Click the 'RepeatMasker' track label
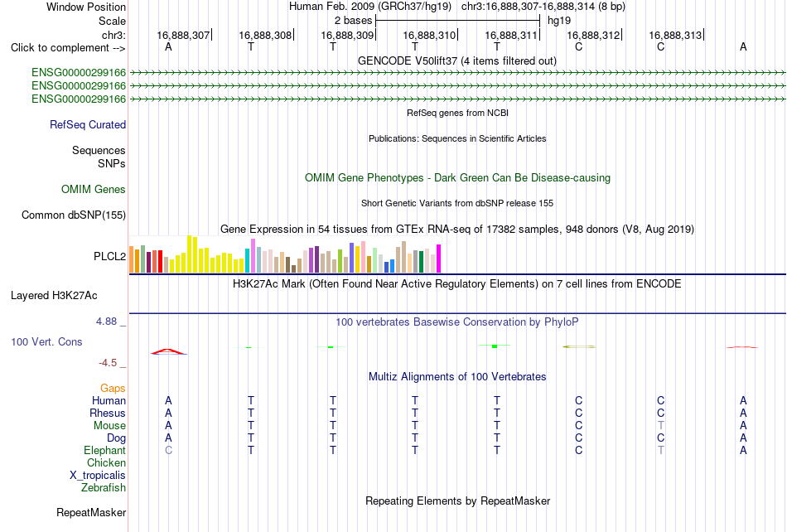Viewport: 787px width, 532px height. (x=91, y=512)
